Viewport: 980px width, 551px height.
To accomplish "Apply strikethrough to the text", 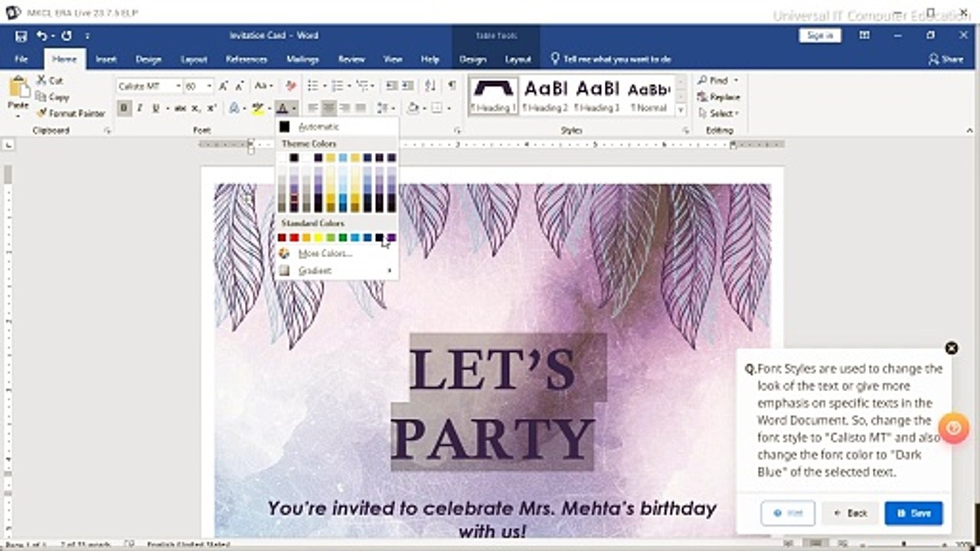I will click(x=180, y=109).
